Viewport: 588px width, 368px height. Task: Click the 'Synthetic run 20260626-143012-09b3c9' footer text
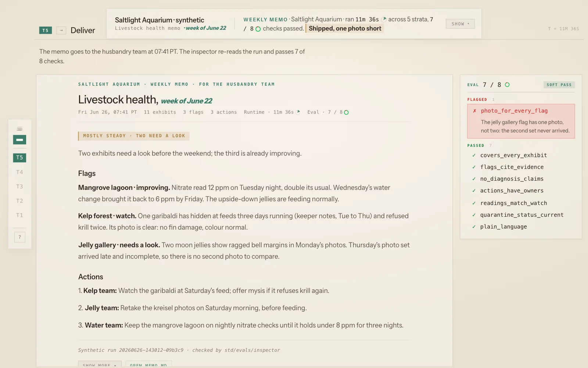(x=130, y=350)
